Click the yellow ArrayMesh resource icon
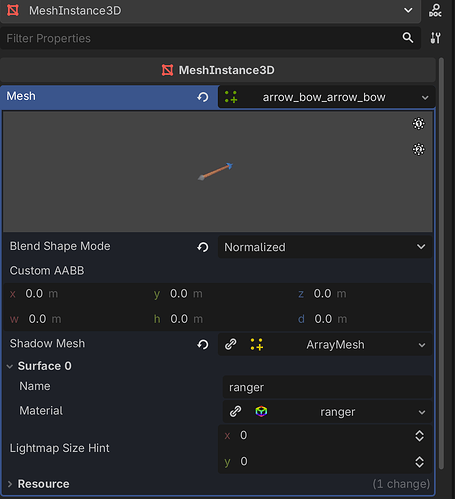 [257, 344]
